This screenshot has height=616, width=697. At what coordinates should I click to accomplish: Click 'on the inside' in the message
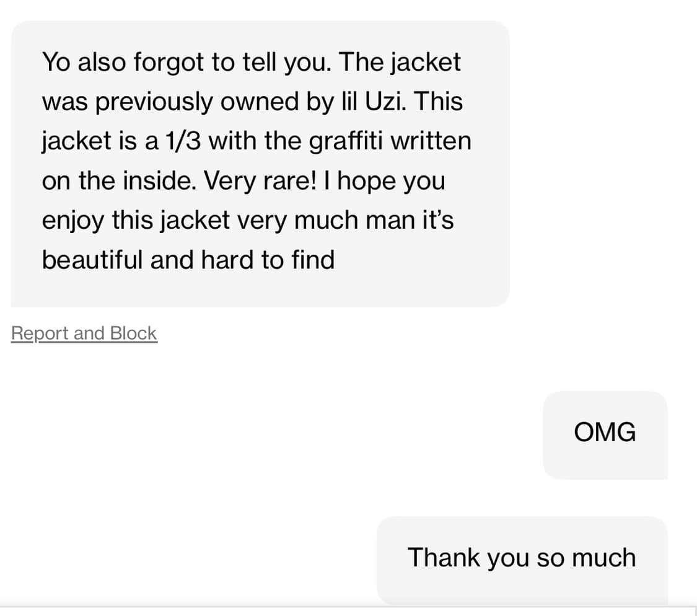pyautogui.click(x=118, y=181)
